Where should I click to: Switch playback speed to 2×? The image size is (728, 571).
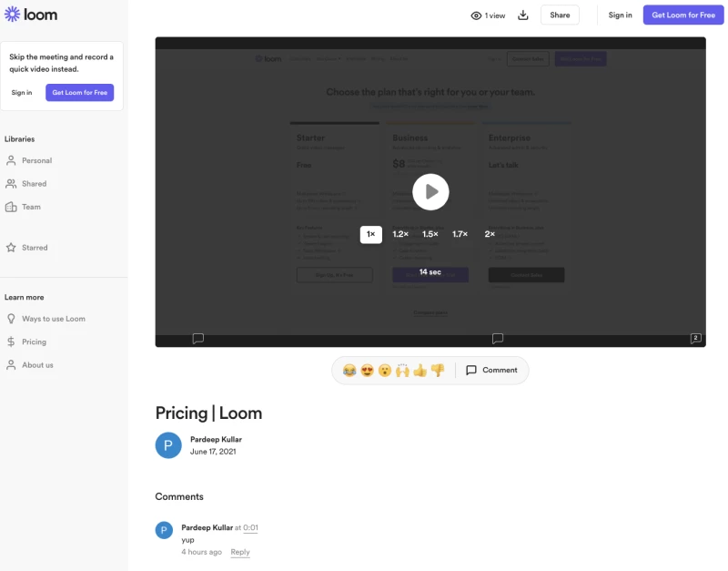[x=490, y=234]
